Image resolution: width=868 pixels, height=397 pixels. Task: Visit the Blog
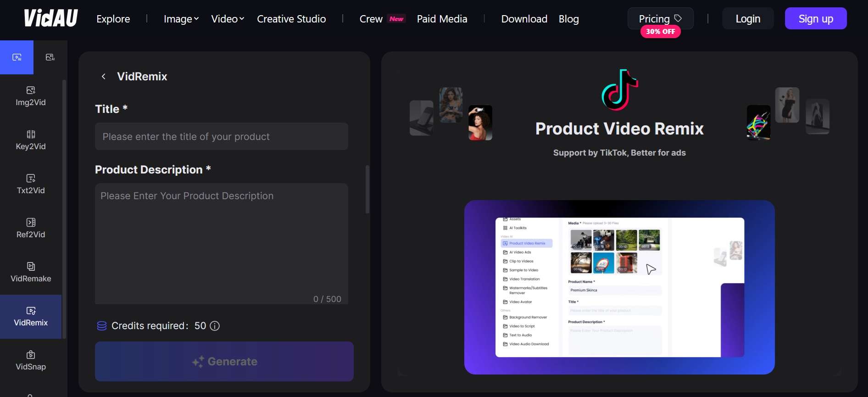tap(569, 19)
